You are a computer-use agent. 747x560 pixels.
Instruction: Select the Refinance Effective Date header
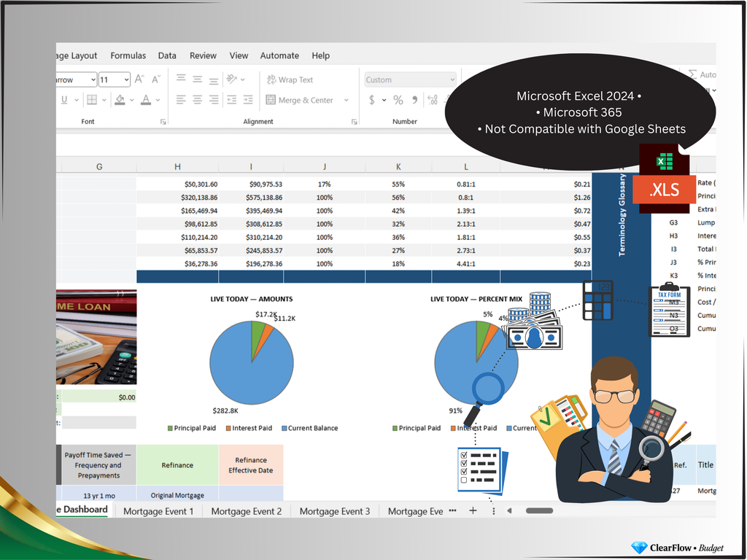[x=251, y=465]
